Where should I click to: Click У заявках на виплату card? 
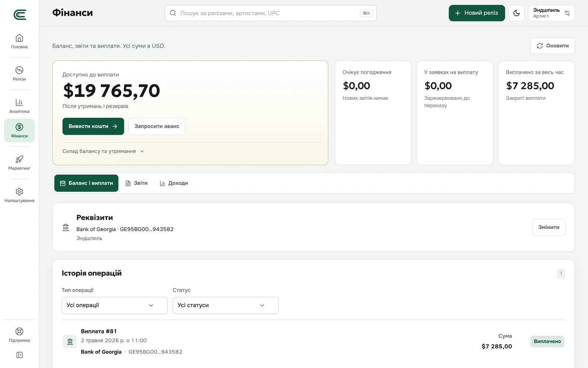tap(455, 113)
